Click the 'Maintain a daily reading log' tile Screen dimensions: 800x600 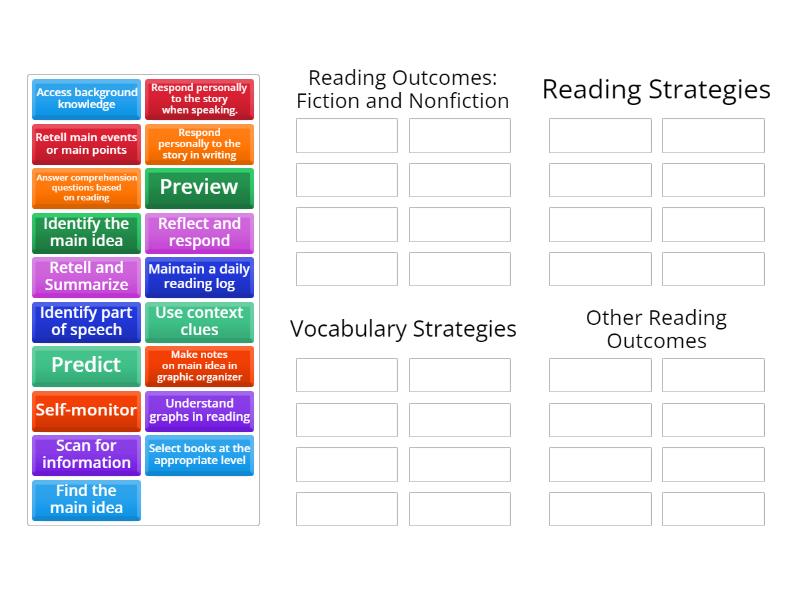199,277
